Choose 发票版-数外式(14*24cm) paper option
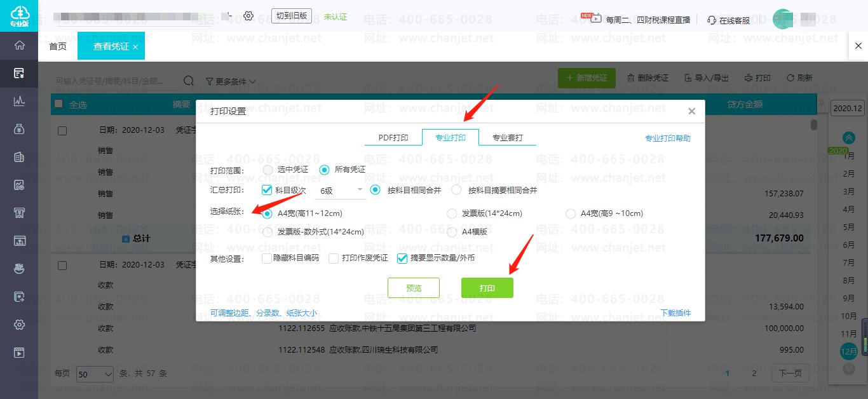Viewport: 868px width, 399px height. click(x=268, y=232)
